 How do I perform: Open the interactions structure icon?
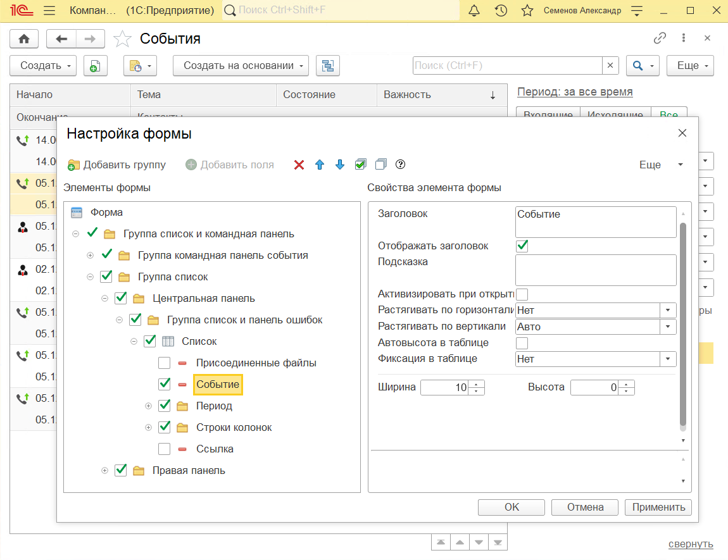coord(328,66)
